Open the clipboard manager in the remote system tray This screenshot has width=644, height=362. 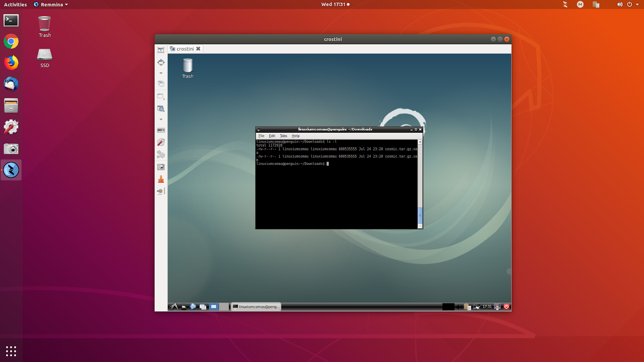point(467,306)
